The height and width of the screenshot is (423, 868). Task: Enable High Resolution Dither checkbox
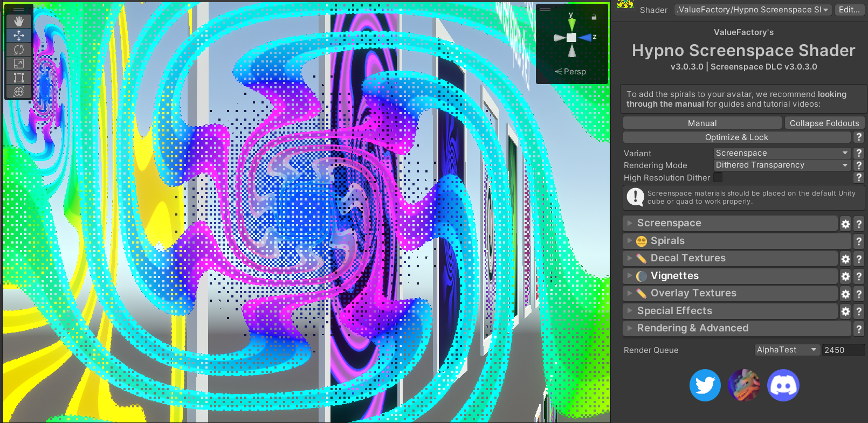click(x=718, y=177)
